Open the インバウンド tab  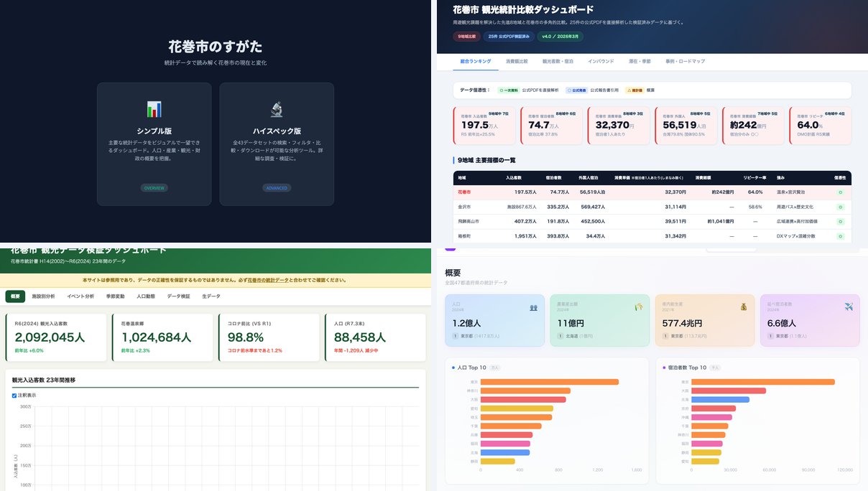[601, 62]
